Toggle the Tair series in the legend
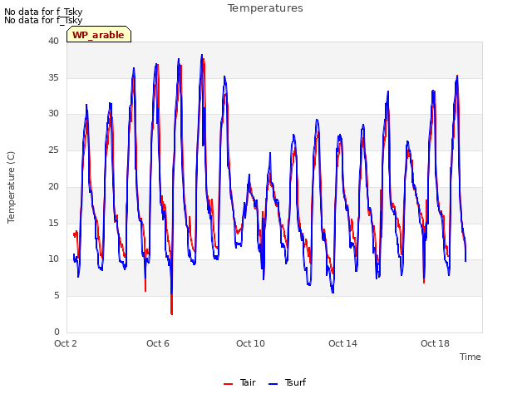This screenshot has width=532, height=399. (x=239, y=382)
